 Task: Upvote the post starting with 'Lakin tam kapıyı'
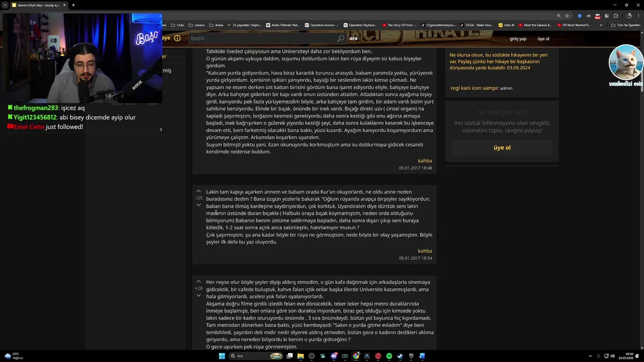[199, 192]
